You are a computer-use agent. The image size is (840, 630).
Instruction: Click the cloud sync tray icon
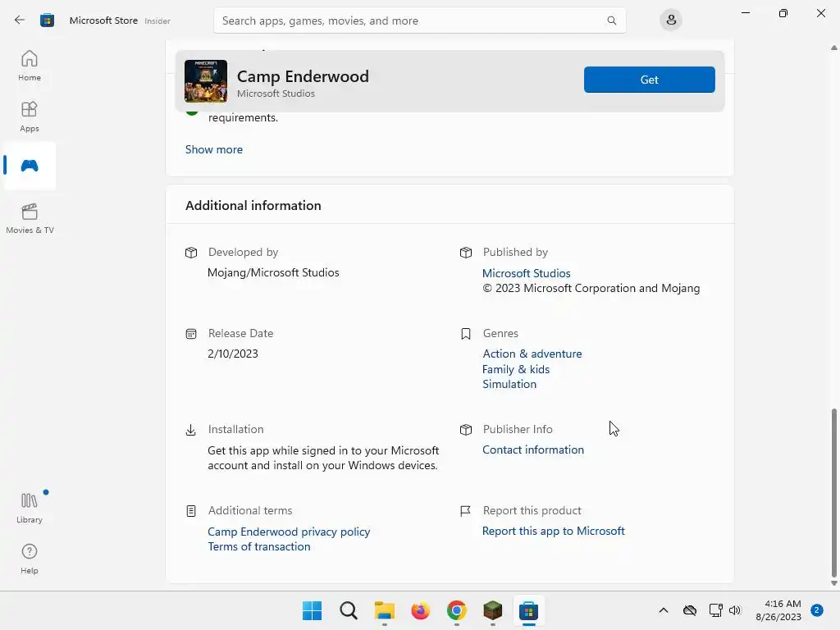[689, 610]
